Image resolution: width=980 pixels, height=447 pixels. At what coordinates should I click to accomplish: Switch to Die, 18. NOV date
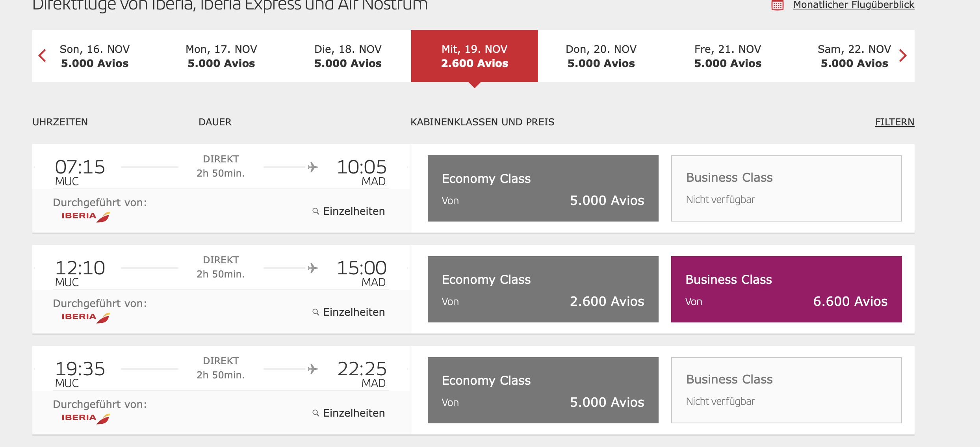(348, 56)
